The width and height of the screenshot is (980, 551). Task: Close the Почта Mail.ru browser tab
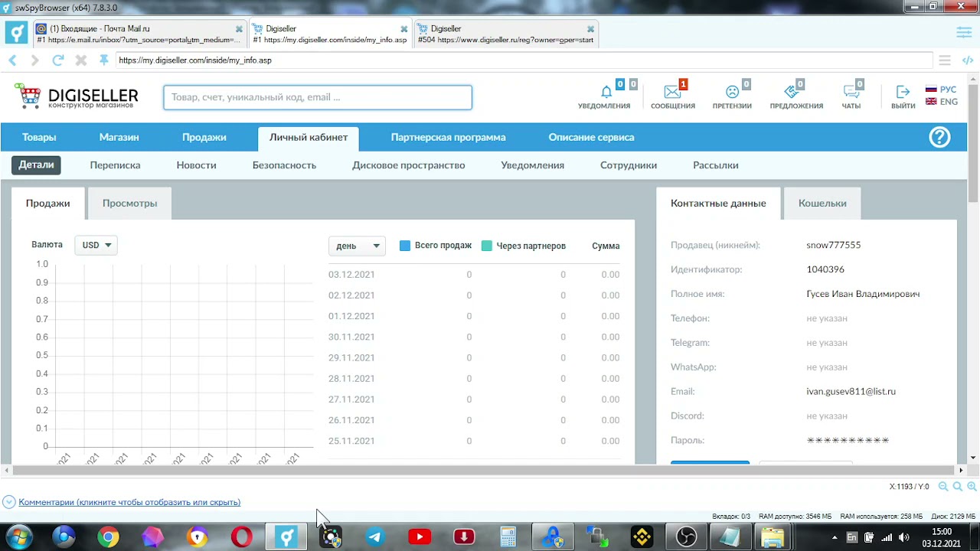(239, 29)
